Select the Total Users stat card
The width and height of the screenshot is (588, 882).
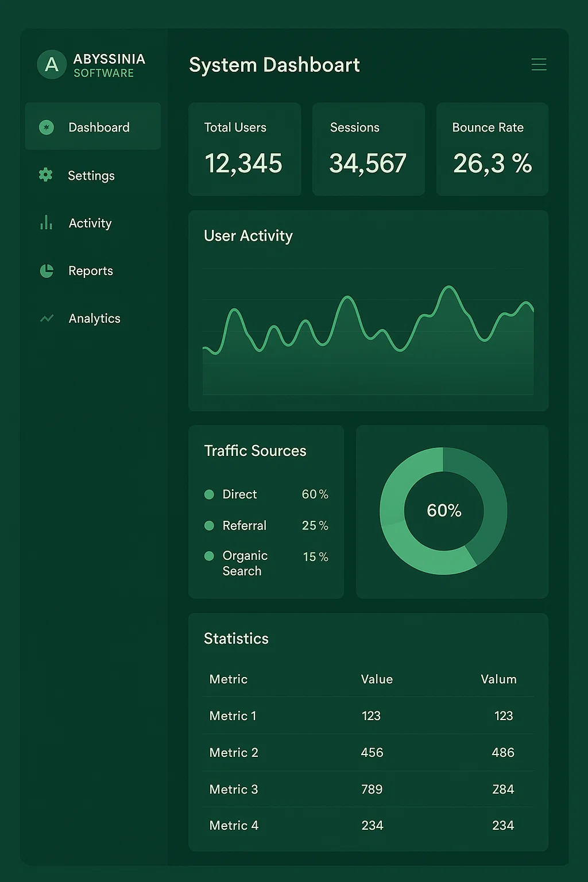(245, 149)
